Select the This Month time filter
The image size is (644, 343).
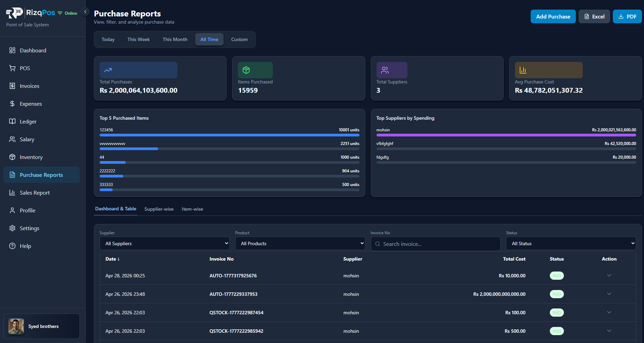pos(175,39)
